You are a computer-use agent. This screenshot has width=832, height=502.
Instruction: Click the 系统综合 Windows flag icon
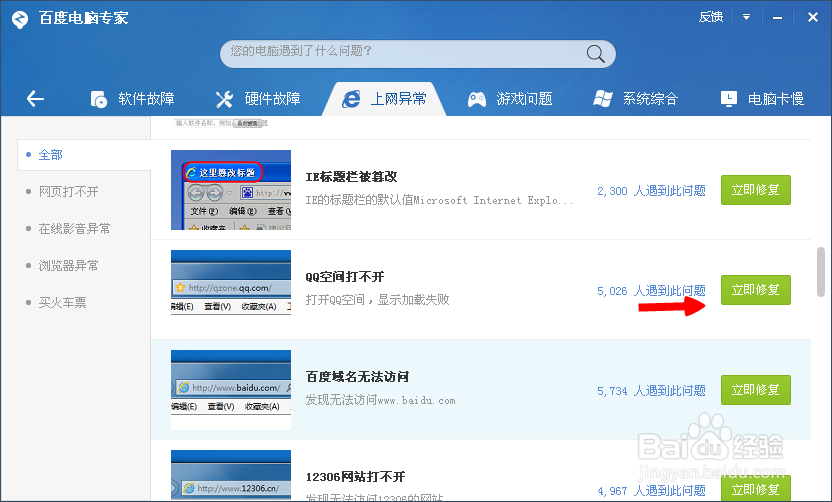pyautogui.click(x=603, y=99)
